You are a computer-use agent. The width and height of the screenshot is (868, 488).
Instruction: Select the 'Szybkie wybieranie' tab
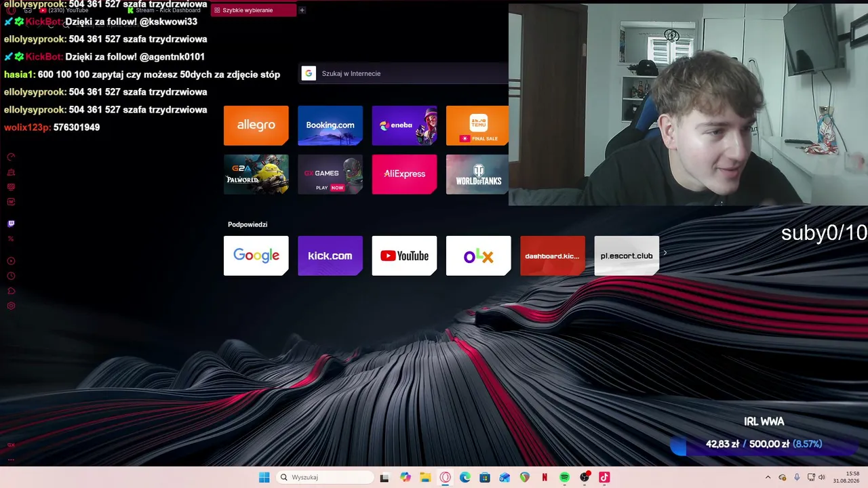click(254, 10)
